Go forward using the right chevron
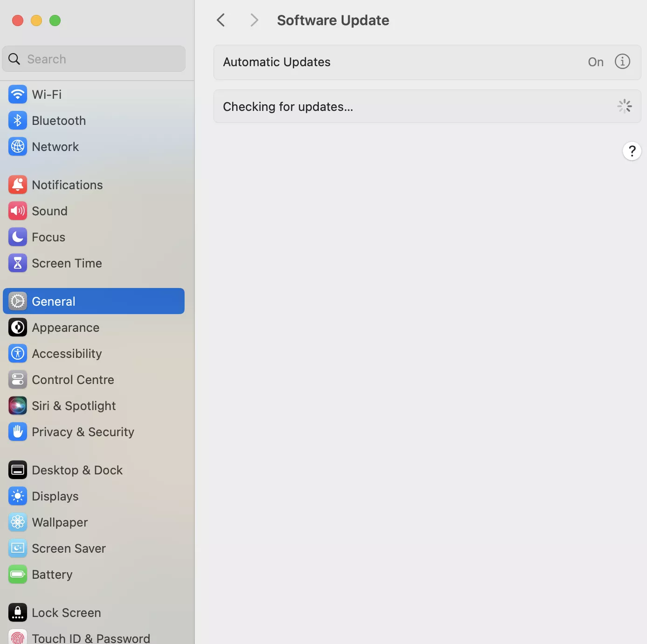647x644 pixels. pos(254,20)
